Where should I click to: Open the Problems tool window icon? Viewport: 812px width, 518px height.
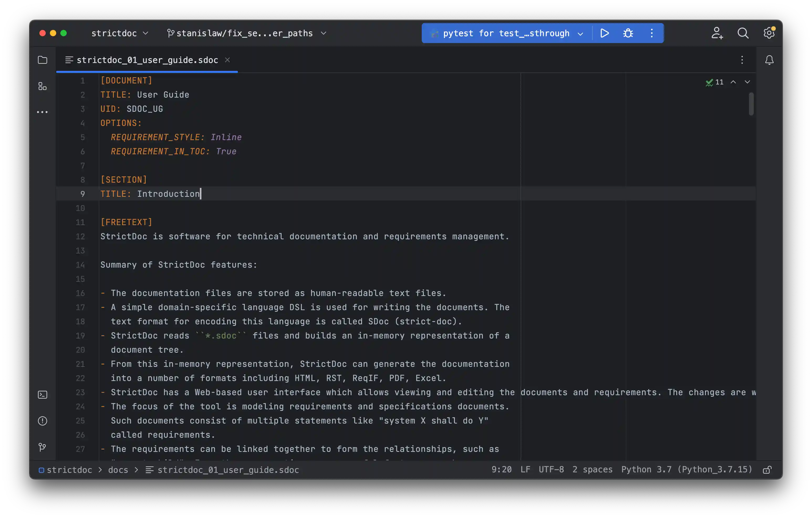click(x=43, y=421)
